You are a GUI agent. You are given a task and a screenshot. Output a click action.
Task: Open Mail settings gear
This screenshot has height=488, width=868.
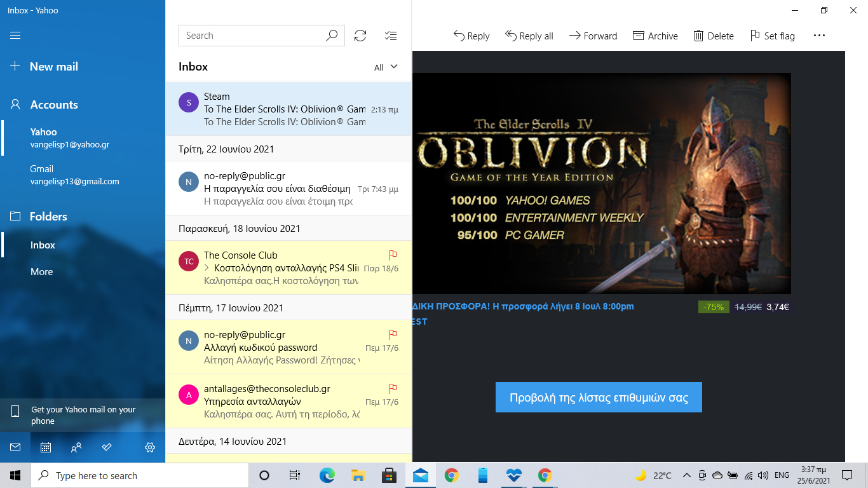(x=150, y=447)
